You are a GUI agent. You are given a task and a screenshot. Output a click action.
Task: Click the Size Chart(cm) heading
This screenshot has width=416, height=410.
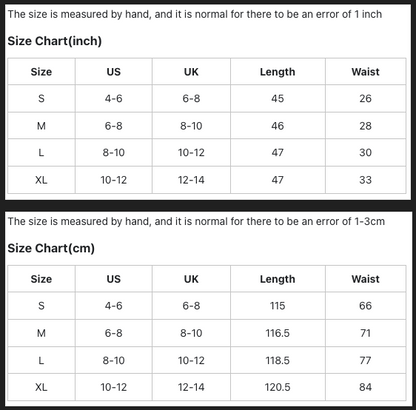(51, 248)
